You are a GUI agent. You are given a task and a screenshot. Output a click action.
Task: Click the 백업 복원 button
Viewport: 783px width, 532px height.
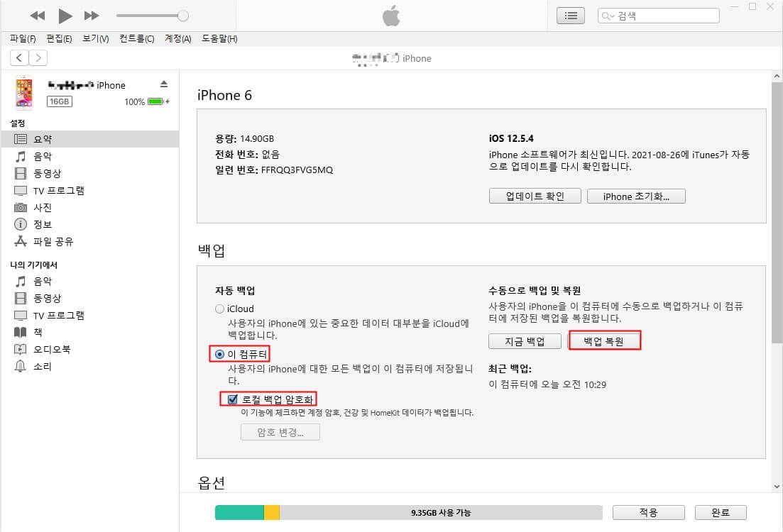(x=604, y=341)
